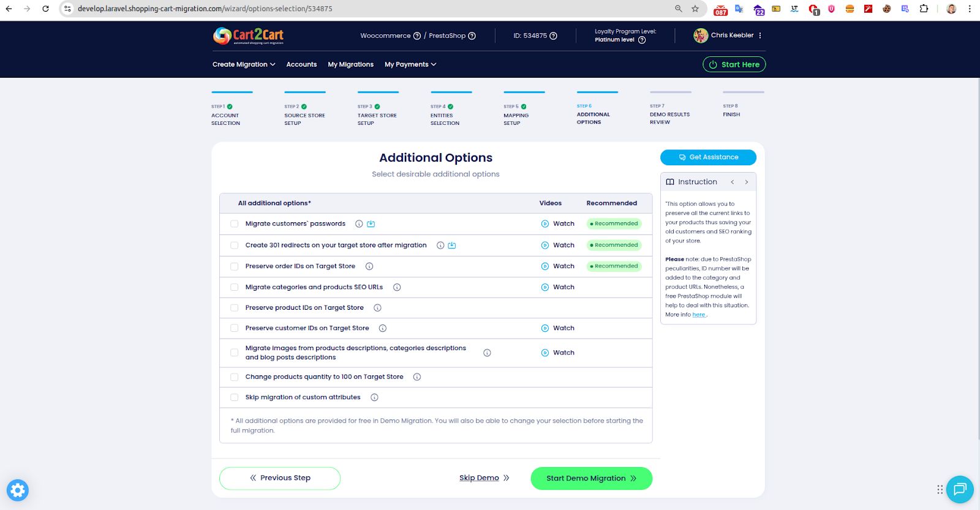Show info for Migrate images from descriptions
This screenshot has width=980, height=510.
tap(487, 353)
